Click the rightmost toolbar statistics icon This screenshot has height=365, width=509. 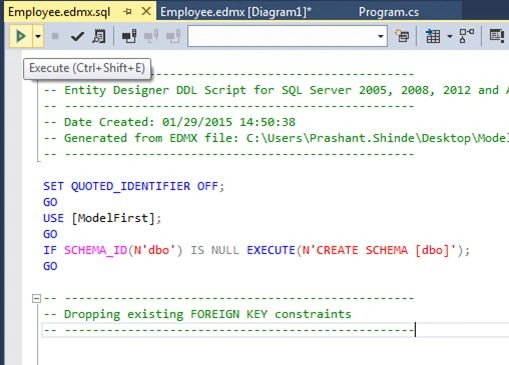[496, 36]
